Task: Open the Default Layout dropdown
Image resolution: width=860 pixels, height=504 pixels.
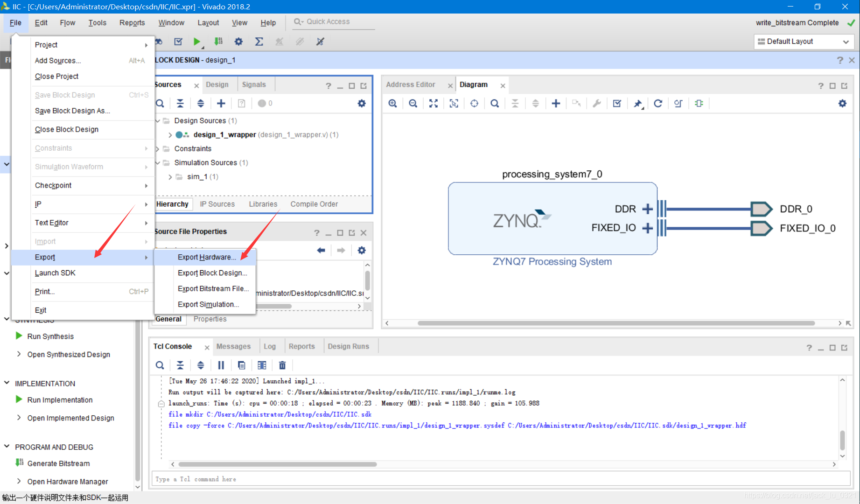Action: [804, 42]
